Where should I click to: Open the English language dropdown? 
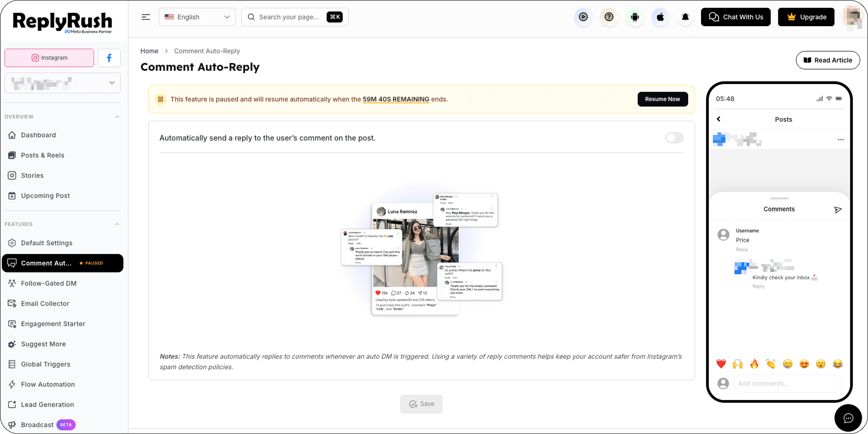click(197, 17)
